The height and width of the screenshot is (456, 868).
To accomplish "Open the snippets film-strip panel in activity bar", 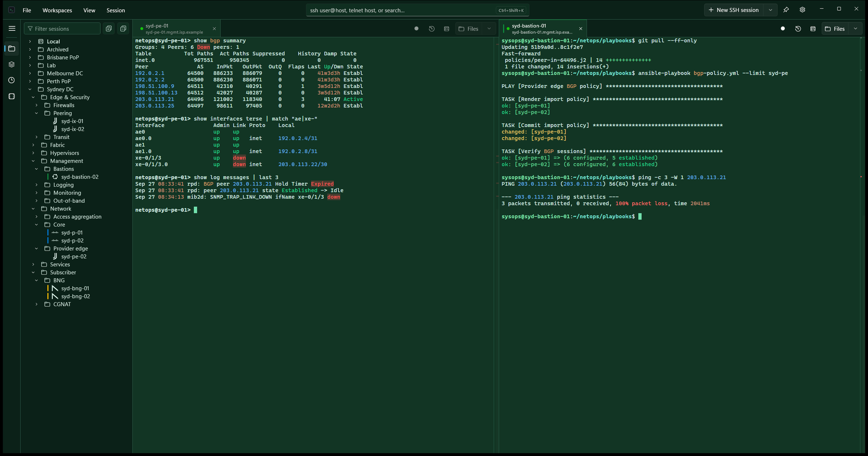I will (12, 96).
